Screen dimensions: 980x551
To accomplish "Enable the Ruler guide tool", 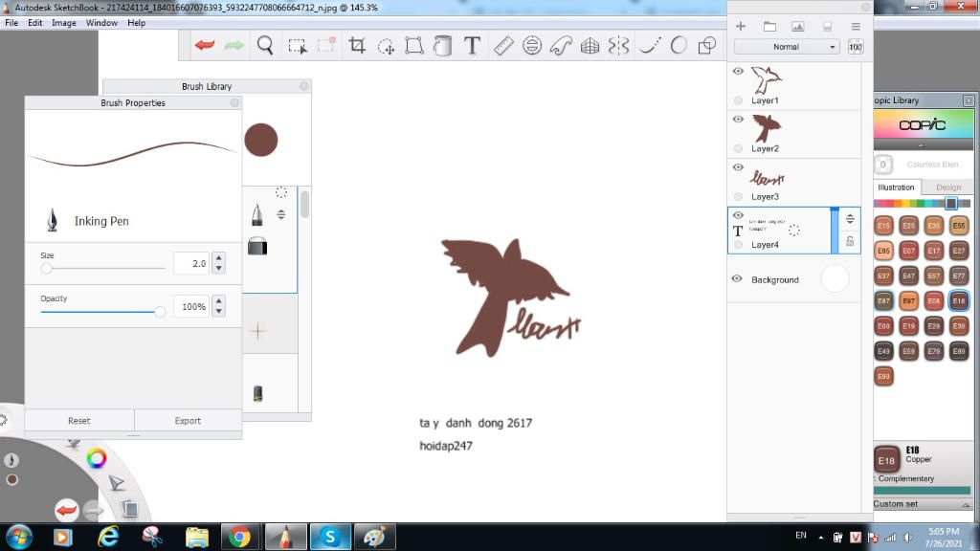I will point(503,46).
